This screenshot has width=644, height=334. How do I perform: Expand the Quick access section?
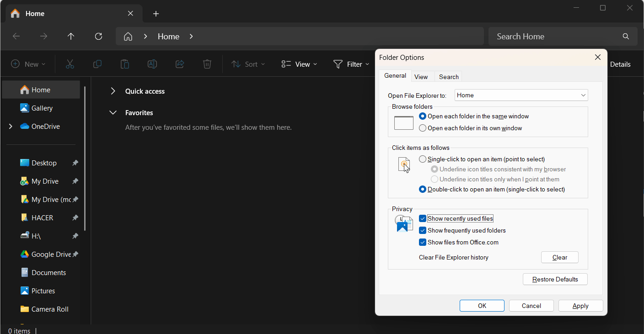[x=113, y=91]
